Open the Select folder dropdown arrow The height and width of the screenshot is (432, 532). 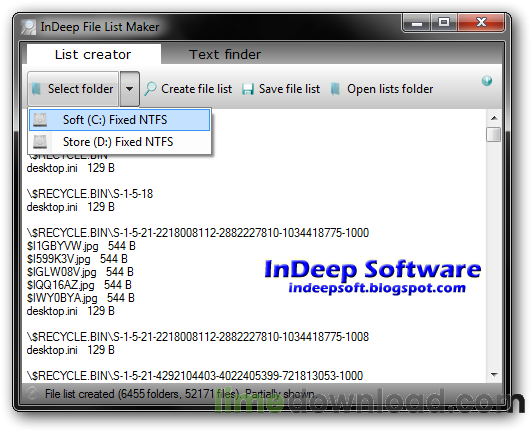[x=129, y=89]
